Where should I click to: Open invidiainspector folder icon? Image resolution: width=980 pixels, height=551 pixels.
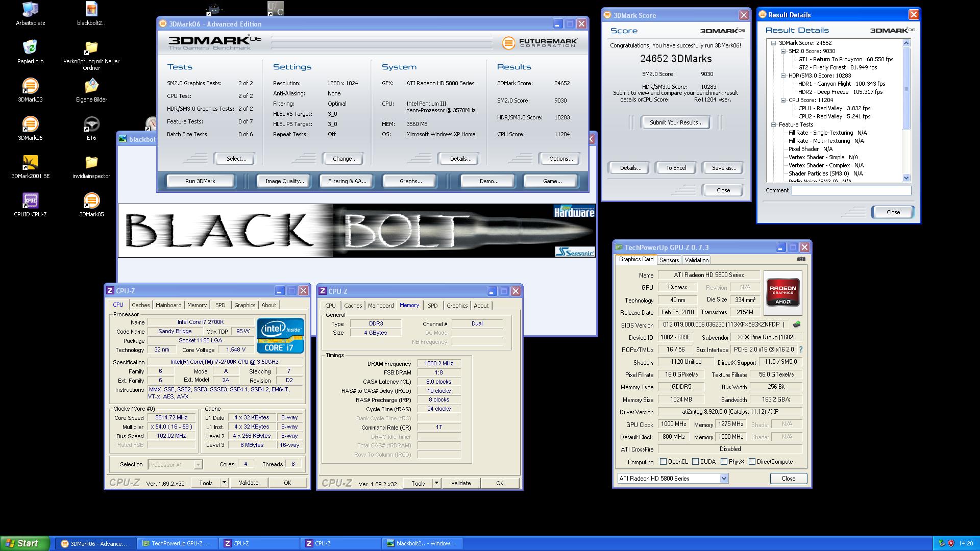[91, 167]
